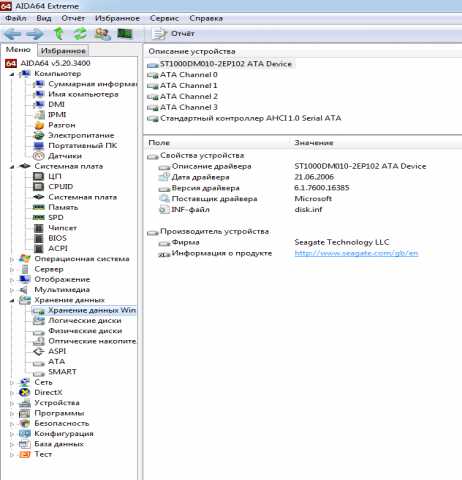The image size is (462, 480).
Task: Expand the Программы branch
Action: coord(12,414)
